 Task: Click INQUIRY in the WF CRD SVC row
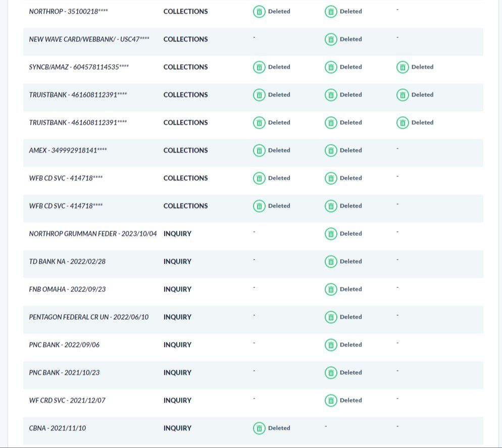point(177,401)
